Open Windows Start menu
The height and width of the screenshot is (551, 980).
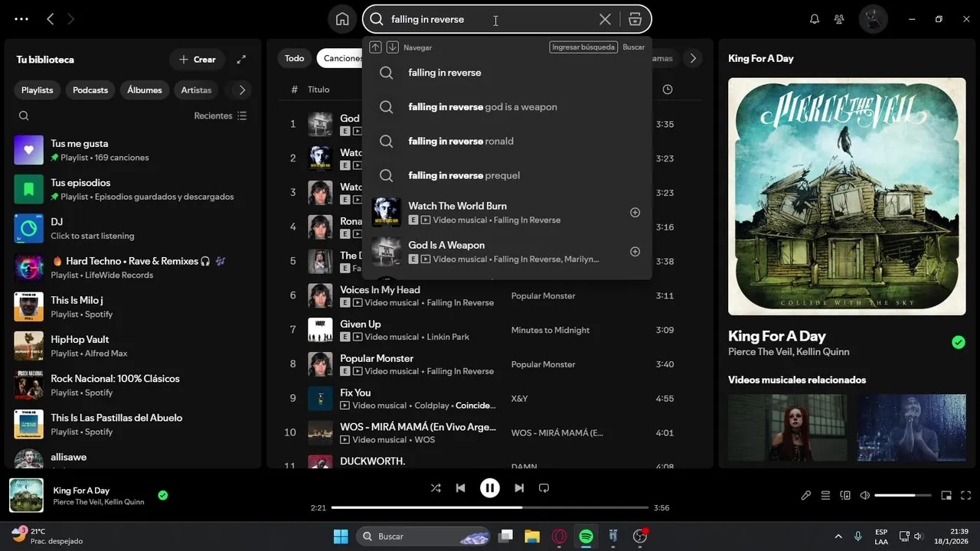341,536
